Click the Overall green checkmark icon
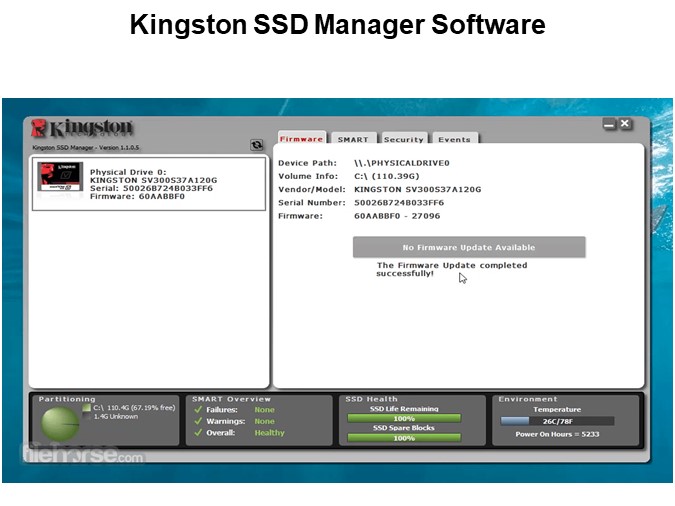Screen dimensions: 675x506 198,432
